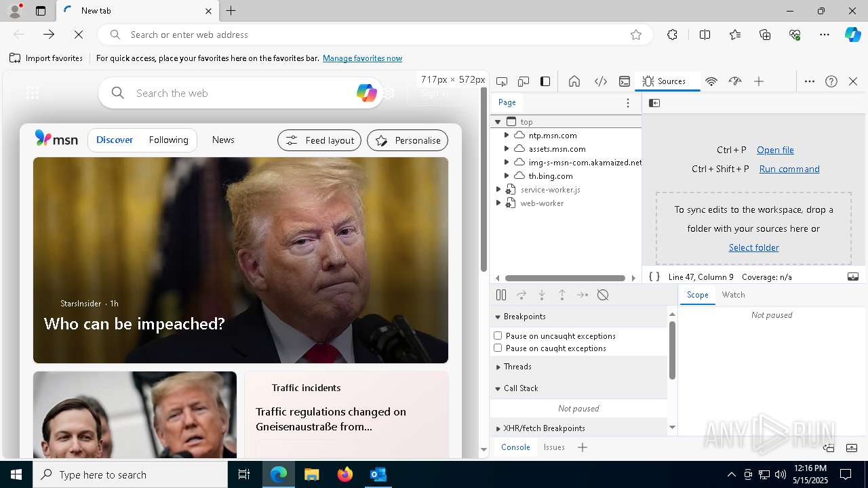Add a tool to the quick view drawer
This screenshot has width=868, height=488.
(x=583, y=447)
